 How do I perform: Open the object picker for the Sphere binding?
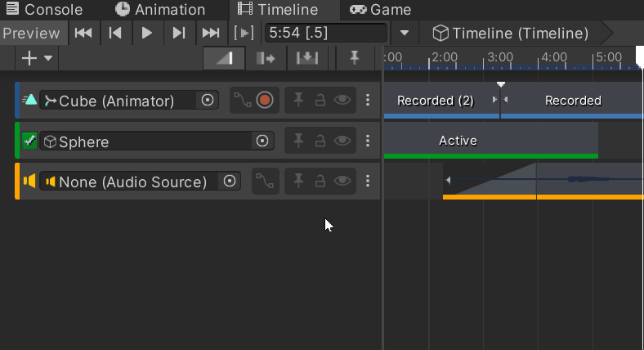tap(262, 141)
